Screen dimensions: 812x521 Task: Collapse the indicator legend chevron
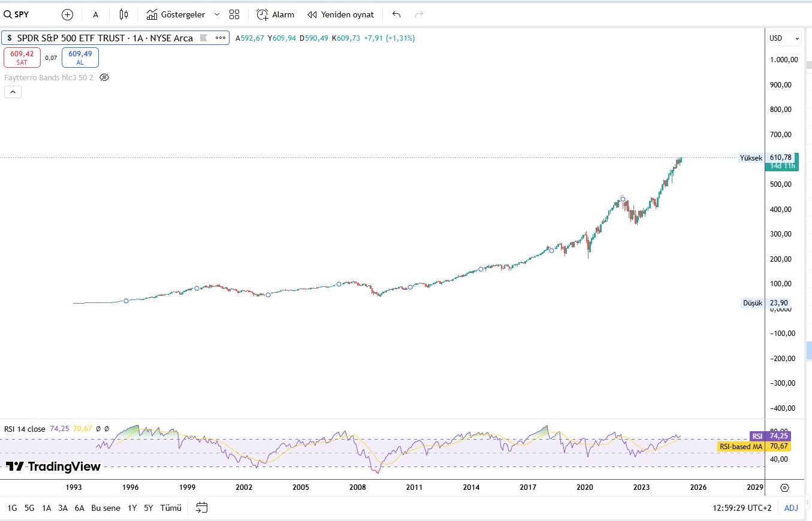13,92
